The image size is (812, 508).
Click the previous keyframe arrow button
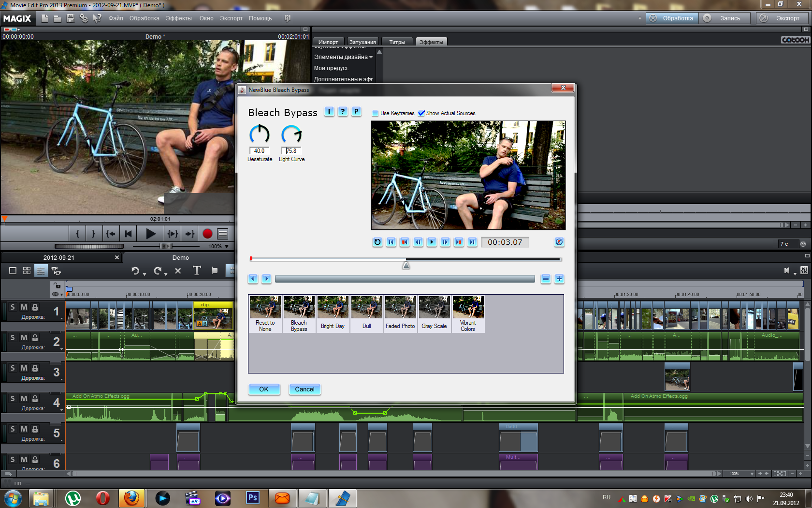253,279
